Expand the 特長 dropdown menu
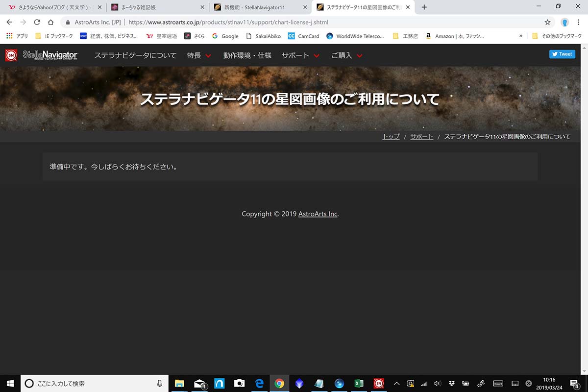Screen dimensions: 588x392 point(199,55)
